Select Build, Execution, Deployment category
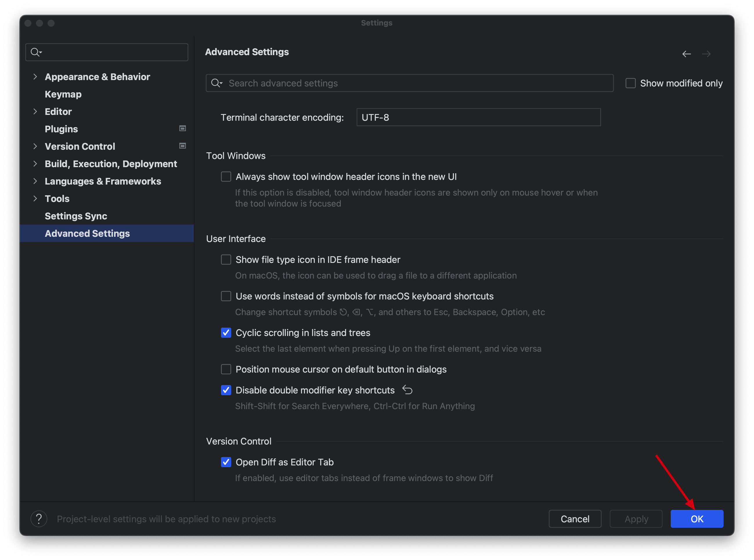 click(111, 164)
